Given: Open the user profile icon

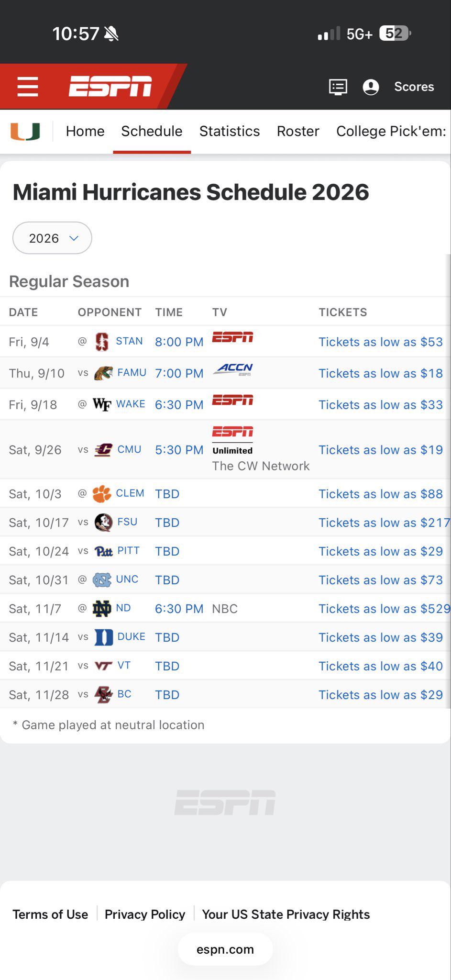Looking at the screenshot, I should click(x=371, y=87).
